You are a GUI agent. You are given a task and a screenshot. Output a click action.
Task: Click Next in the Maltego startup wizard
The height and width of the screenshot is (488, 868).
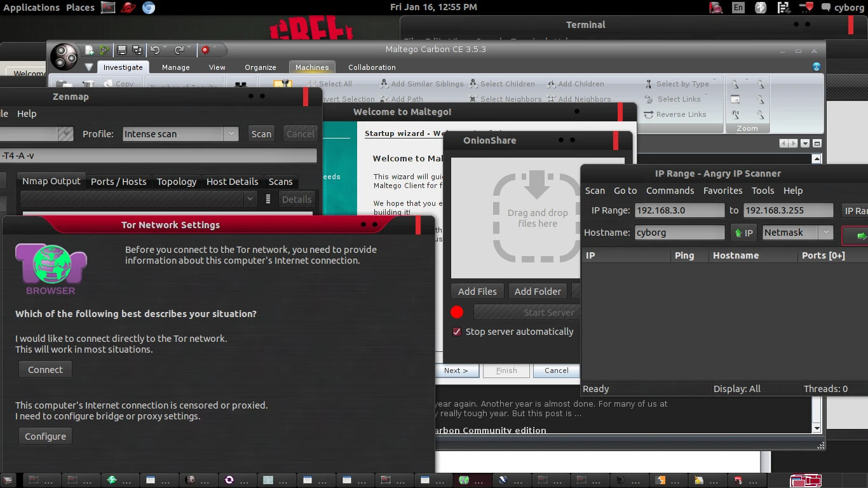point(456,370)
